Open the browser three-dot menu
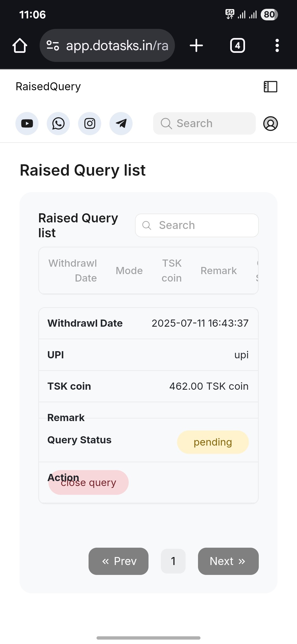This screenshot has width=297, height=644. click(277, 45)
